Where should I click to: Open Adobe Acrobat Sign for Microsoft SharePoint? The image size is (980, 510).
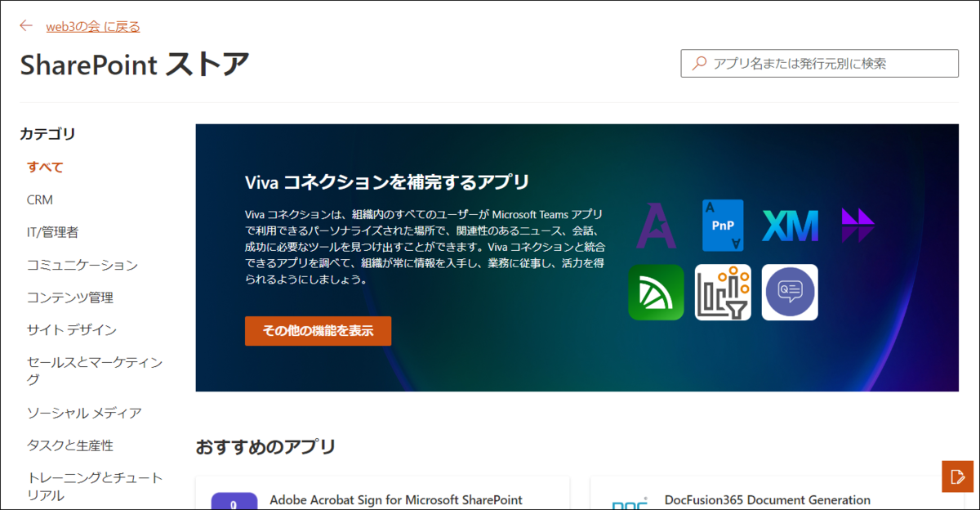395,500
